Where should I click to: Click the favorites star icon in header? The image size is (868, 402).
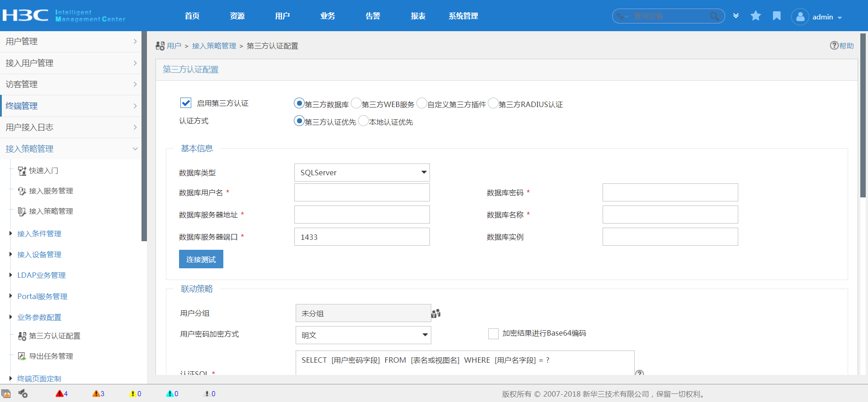point(755,16)
